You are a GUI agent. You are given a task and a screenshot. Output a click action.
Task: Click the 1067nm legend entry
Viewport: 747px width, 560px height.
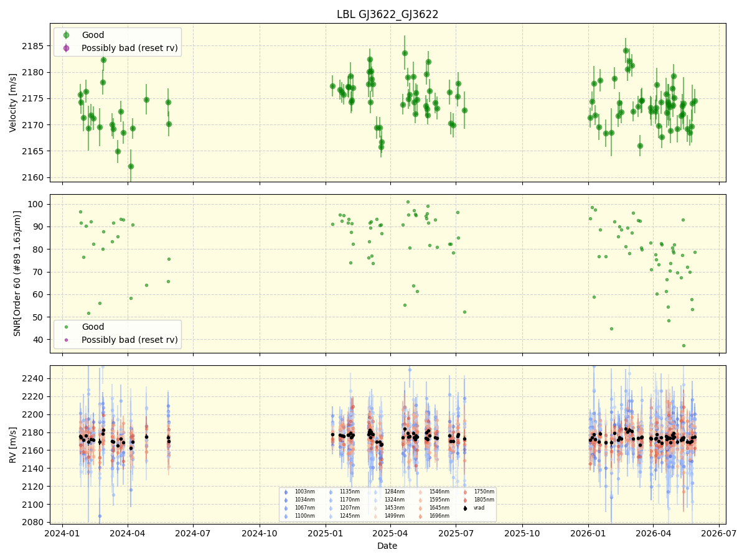pos(304,508)
